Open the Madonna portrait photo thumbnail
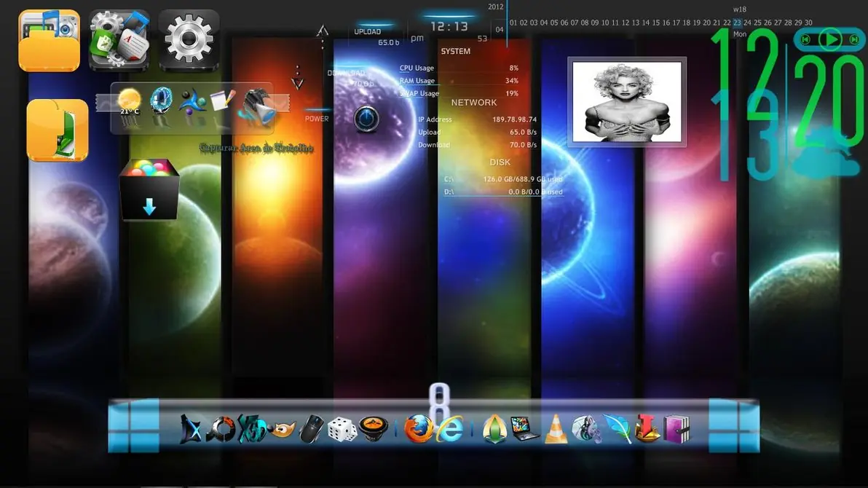 click(627, 102)
